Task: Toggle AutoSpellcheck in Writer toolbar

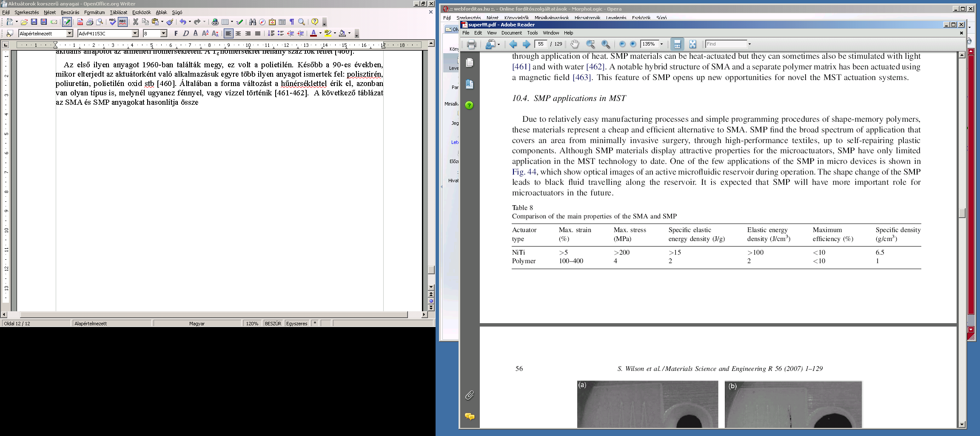Action: pos(122,22)
